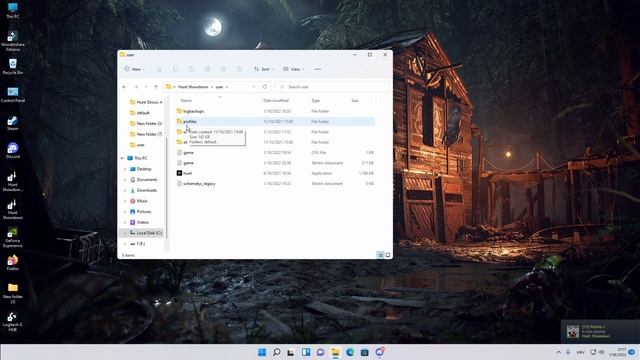Viewport: 640px width, 360px height.
Task: Go back with the Back arrow
Action: click(124, 87)
